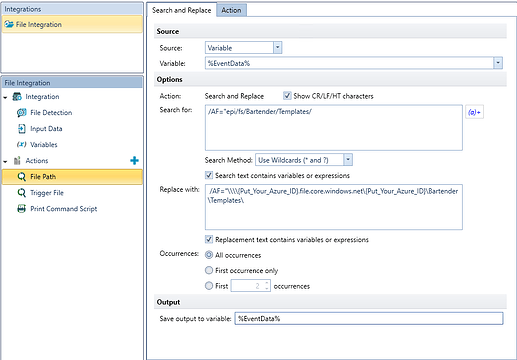517x360 pixels.
Task: Click the Save output to variable field
Action: point(369,318)
